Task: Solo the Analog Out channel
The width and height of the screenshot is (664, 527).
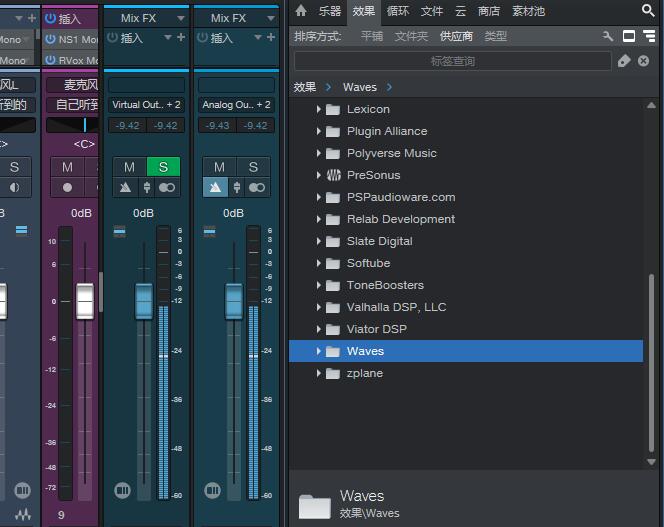Action: point(253,167)
